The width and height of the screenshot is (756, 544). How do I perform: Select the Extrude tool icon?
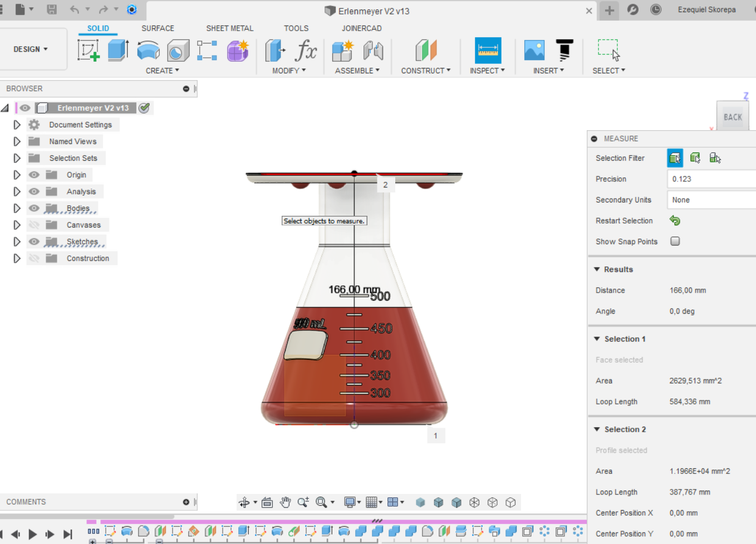(x=118, y=51)
